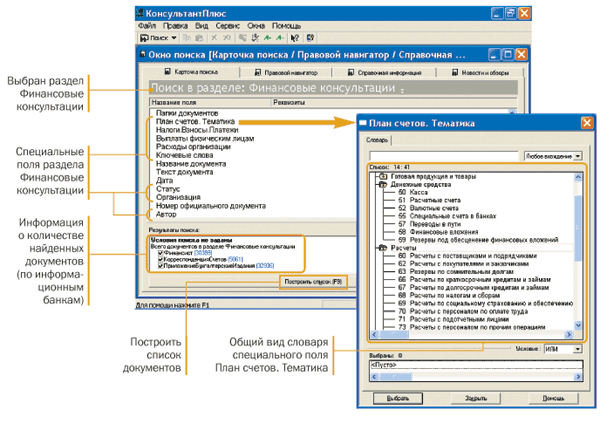The height and width of the screenshot is (430, 600).
Task: Switch to the Новости и обзоры tab
Action: [480, 72]
